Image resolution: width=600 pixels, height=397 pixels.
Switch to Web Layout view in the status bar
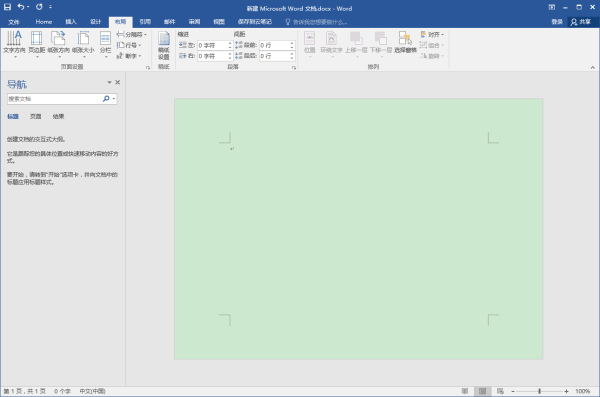(x=500, y=391)
